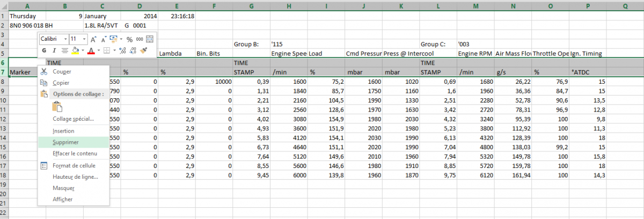
Task: Select column H header
Action: 289,6
